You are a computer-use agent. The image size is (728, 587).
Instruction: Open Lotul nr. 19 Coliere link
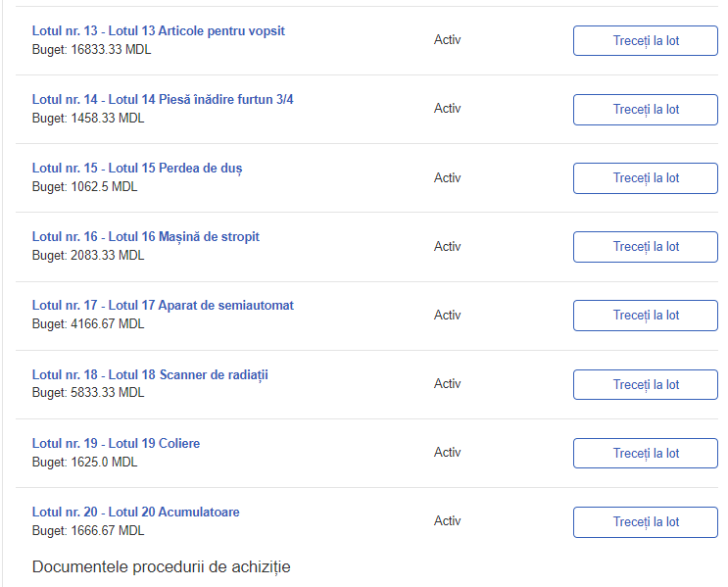116,444
